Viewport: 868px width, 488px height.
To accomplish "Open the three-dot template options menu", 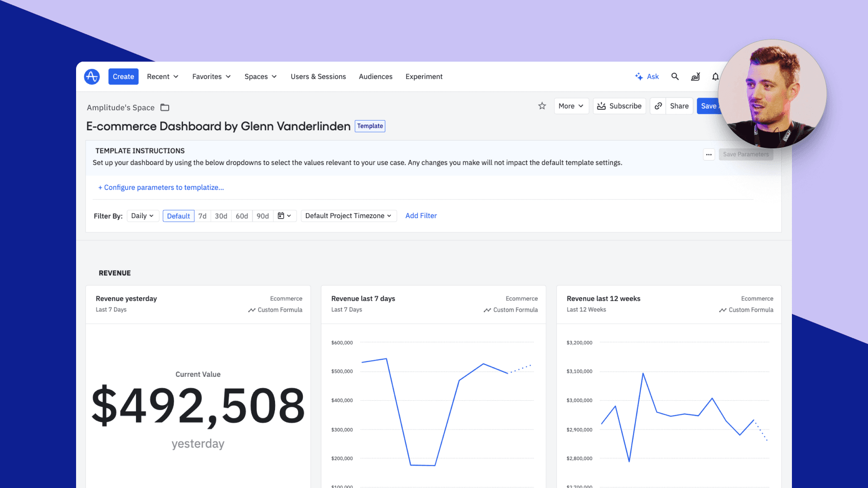I will (x=709, y=154).
